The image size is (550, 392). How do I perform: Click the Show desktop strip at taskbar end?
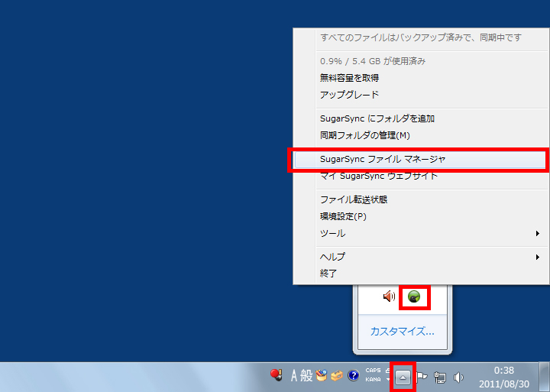(545, 377)
